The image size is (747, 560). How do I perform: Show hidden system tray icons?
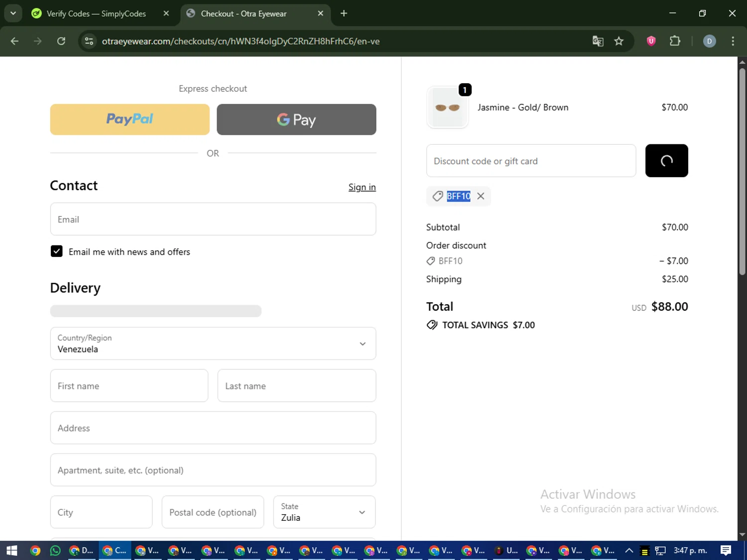pos(629,551)
